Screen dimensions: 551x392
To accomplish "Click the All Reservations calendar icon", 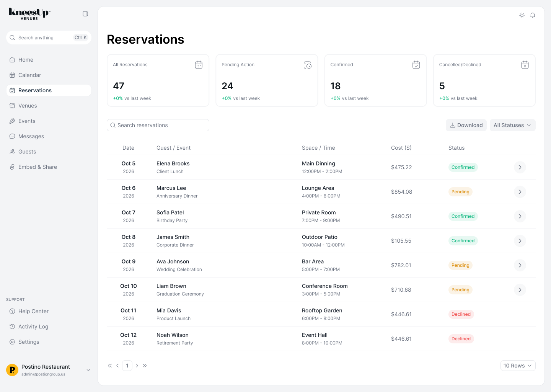I will coord(199,65).
